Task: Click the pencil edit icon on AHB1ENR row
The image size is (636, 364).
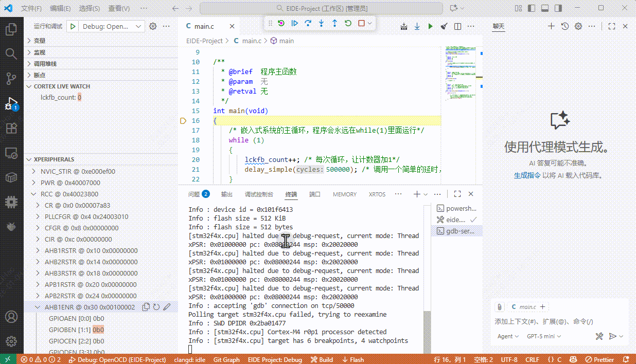Action: click(x=167, y=307)
